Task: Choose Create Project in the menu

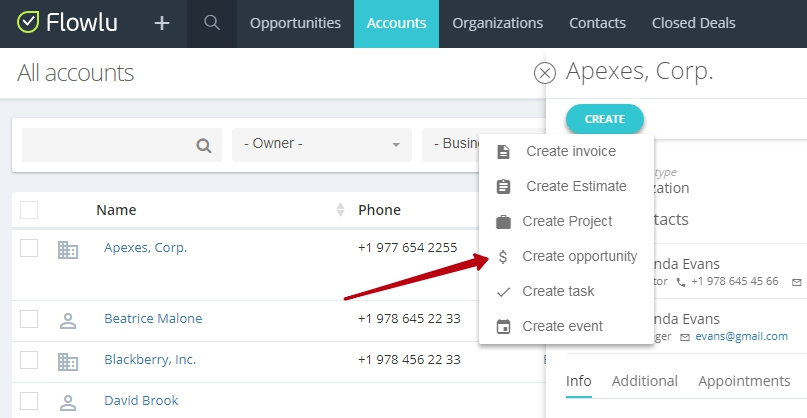Action: 566,221
